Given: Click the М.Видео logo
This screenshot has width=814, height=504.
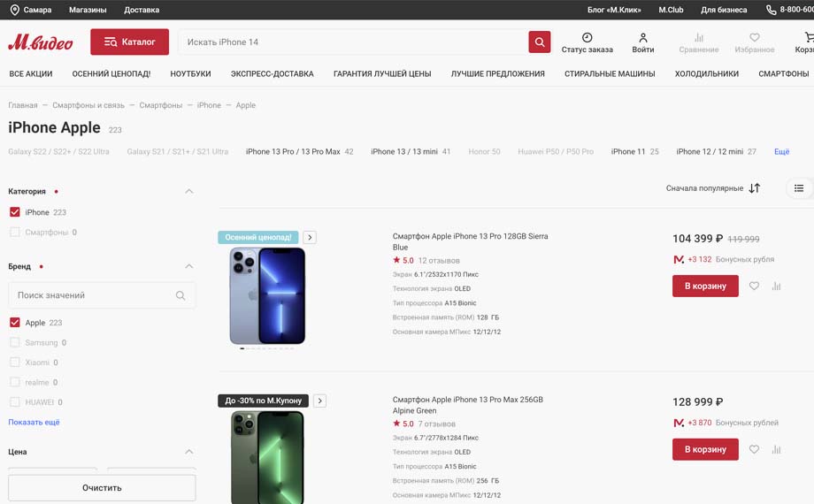Looking at the screenshot, I should click(41, 42).
